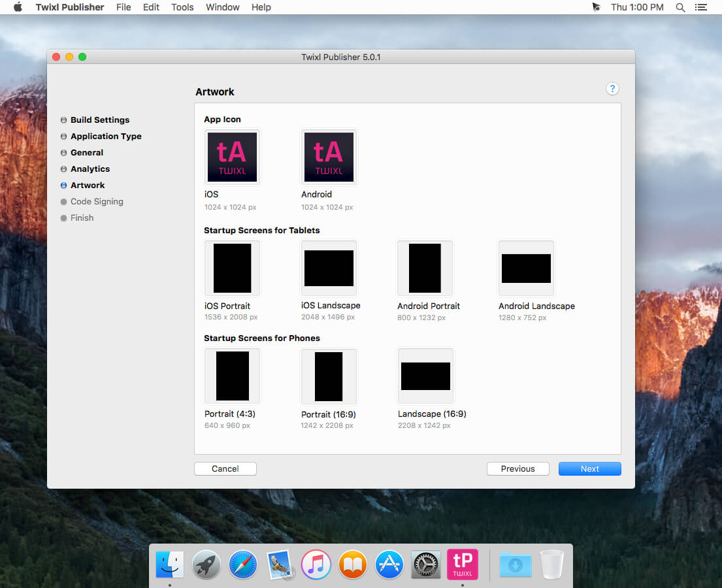
Task: Go back with the Previous button
Action: tap(517, 468)
